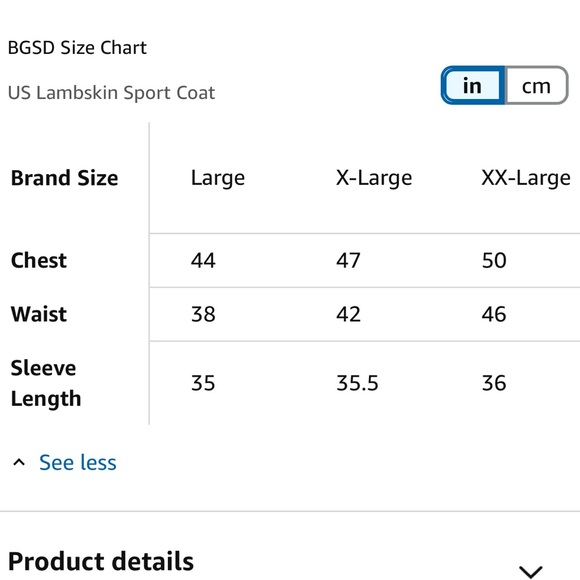The height and width of the screenshot is (580, 580).
Task: Select the Large column header
Action: click(x=218, y=178)
